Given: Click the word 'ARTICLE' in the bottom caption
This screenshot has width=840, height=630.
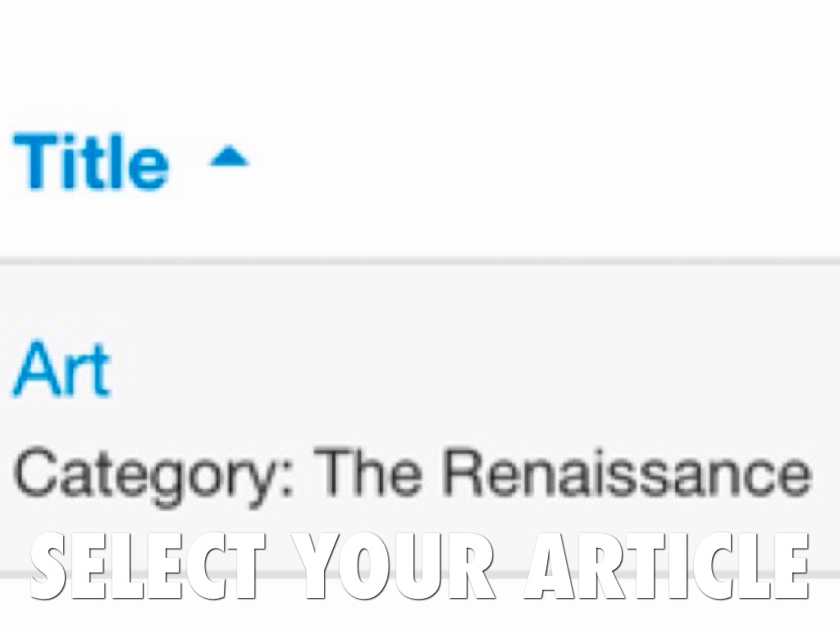Looking at the screenshot, I should (666, 566).
